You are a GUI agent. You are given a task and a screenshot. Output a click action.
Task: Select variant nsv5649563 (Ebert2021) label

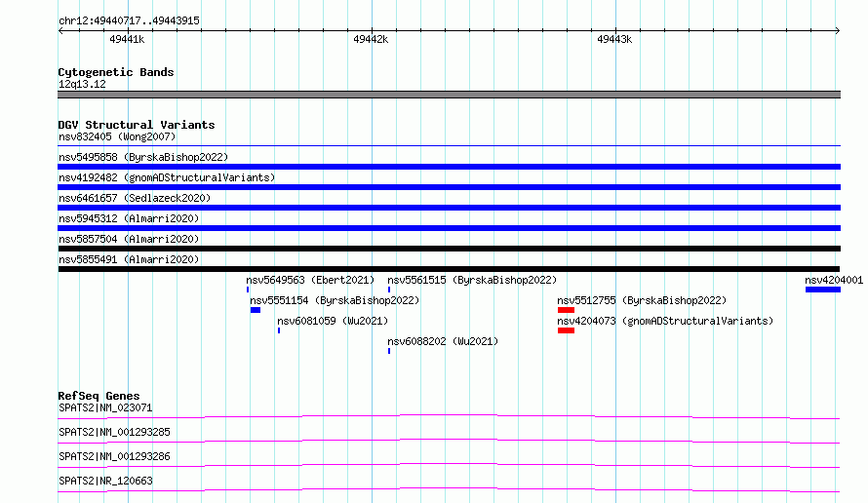(x=310, y=280)
